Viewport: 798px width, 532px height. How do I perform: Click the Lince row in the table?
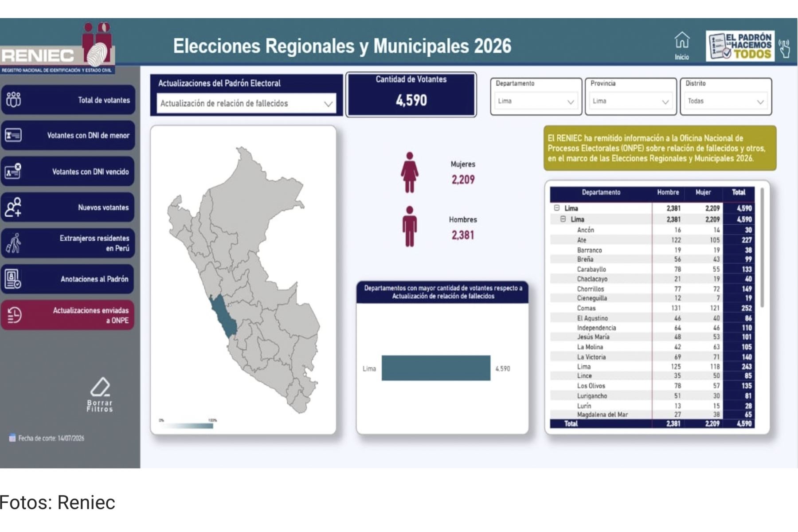point(652,376)
